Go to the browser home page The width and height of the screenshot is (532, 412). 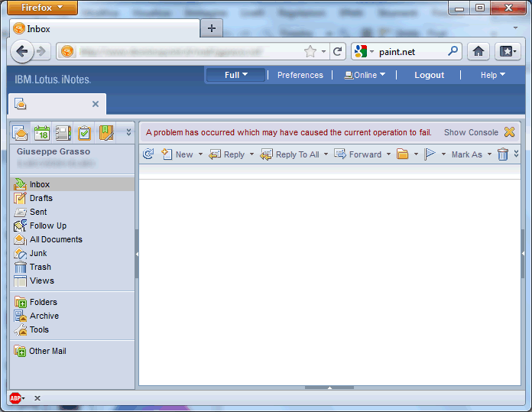(478, 51)
